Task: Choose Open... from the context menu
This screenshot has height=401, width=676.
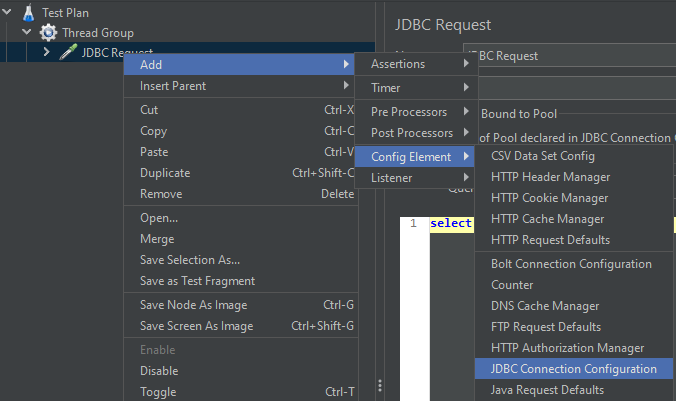Action: [x=241, y=218]
